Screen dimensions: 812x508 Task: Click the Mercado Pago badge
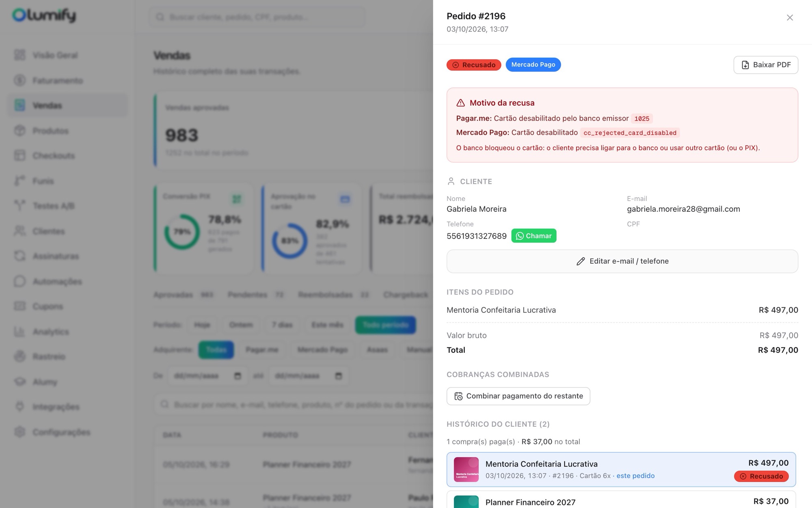click(x=533, y=65)
